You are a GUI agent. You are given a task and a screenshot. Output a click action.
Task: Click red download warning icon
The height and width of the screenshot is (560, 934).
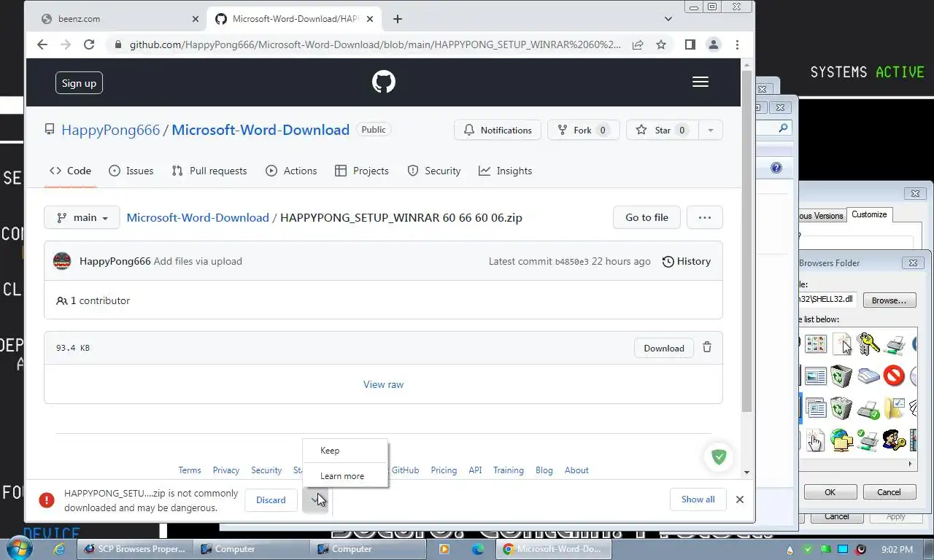tap(47, 500)
